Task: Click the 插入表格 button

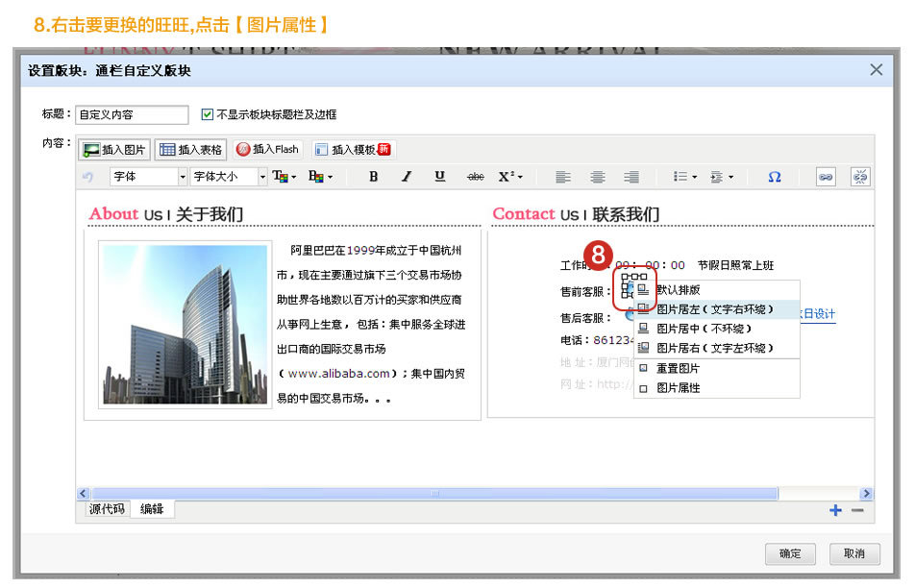Action: [191, 150]
